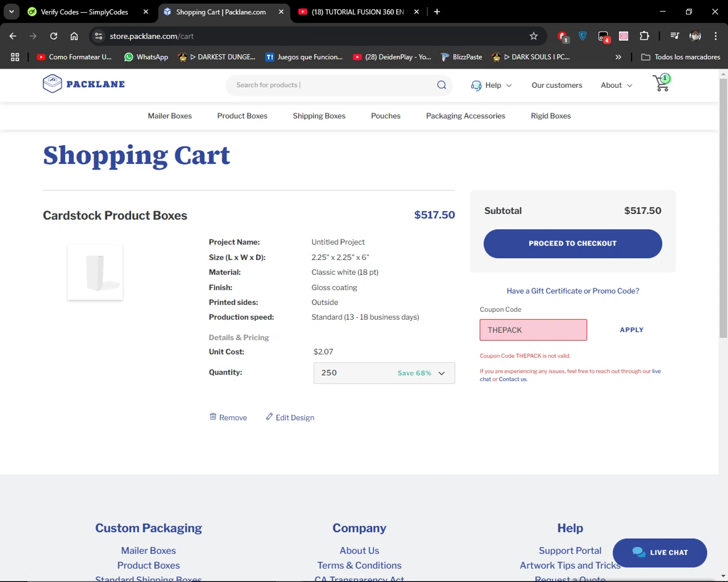Open the DARKEST DUNGE... bookmark
The width and height of the screenshot is (728, 582).
tap(216, 57)
